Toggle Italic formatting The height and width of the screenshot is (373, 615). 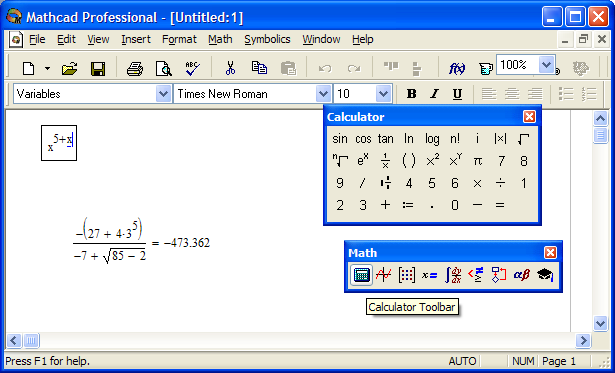434,94
